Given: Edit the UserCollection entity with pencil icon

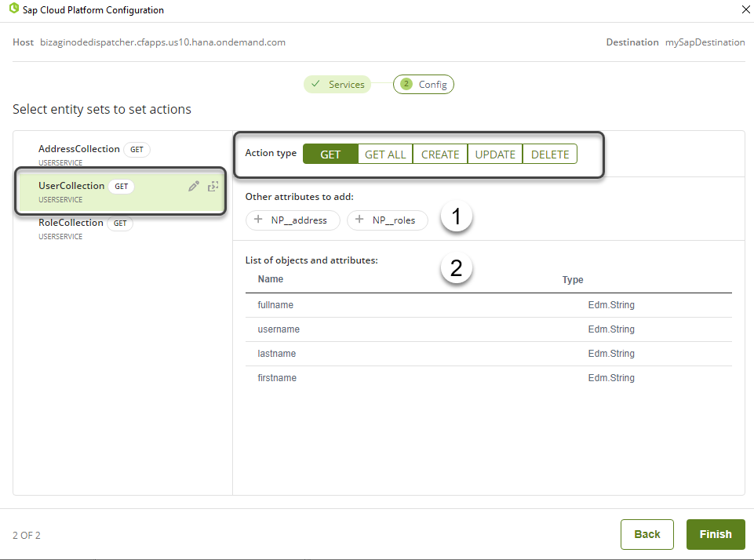Looking at the screenshot, I should click(x=194, y=187).
